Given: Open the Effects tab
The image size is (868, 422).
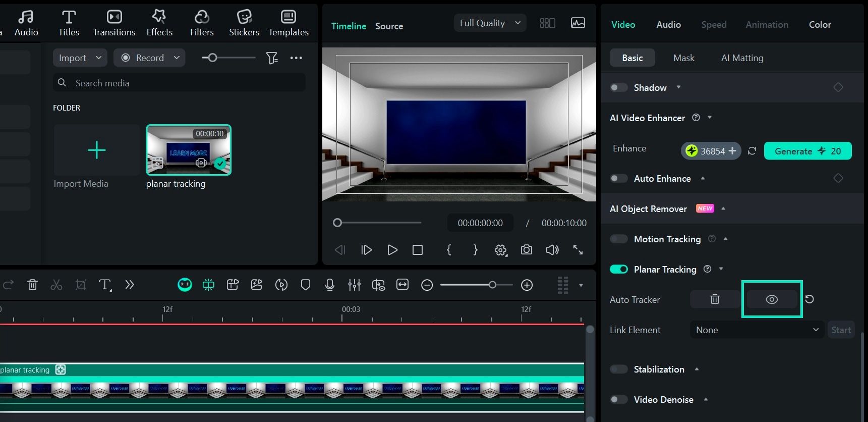Looking at the screenshot, I should point(159,23).
